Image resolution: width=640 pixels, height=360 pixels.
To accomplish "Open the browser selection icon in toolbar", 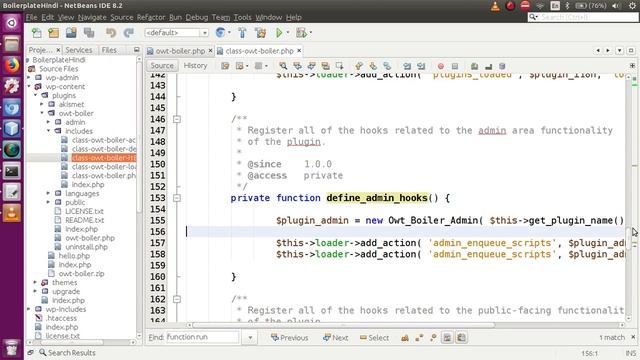I will click(x=220, y=33).
